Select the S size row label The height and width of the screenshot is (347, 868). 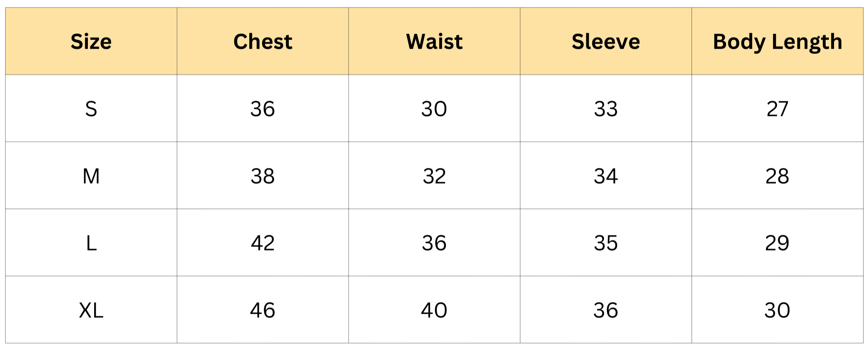tap(91, 109)
